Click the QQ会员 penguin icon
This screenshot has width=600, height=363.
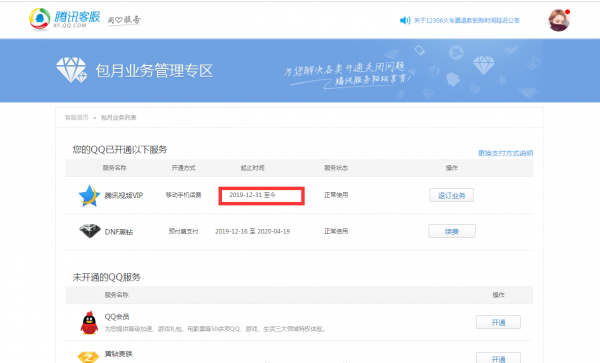coord(89,323)
